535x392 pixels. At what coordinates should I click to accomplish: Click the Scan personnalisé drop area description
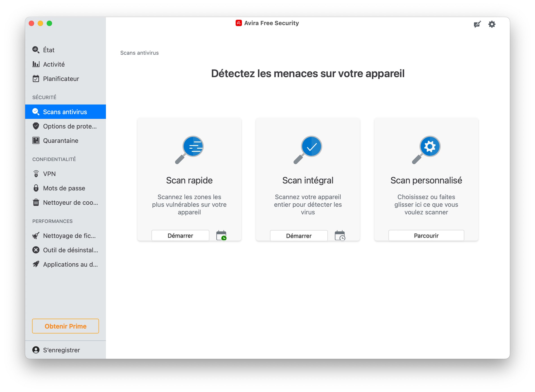(x=426, y=205)
